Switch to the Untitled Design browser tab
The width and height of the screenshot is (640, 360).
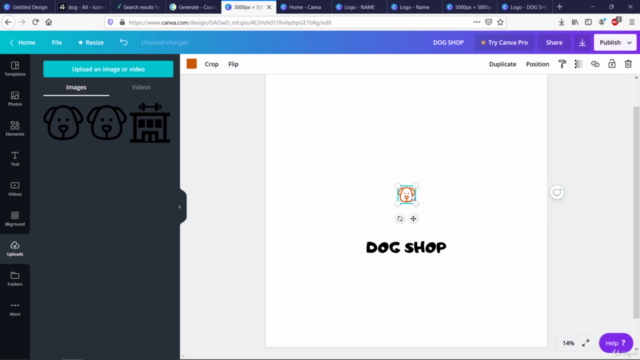coord(26,7)
